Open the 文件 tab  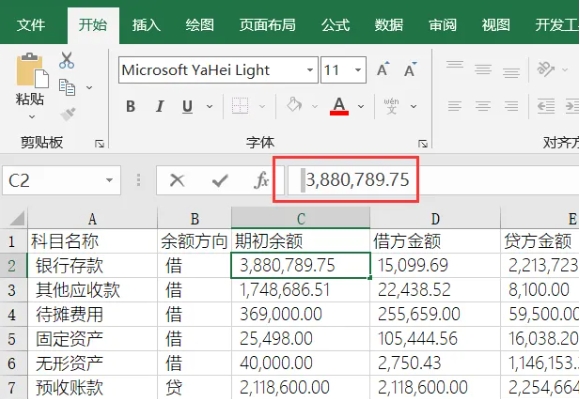click(x=31, y=25)
